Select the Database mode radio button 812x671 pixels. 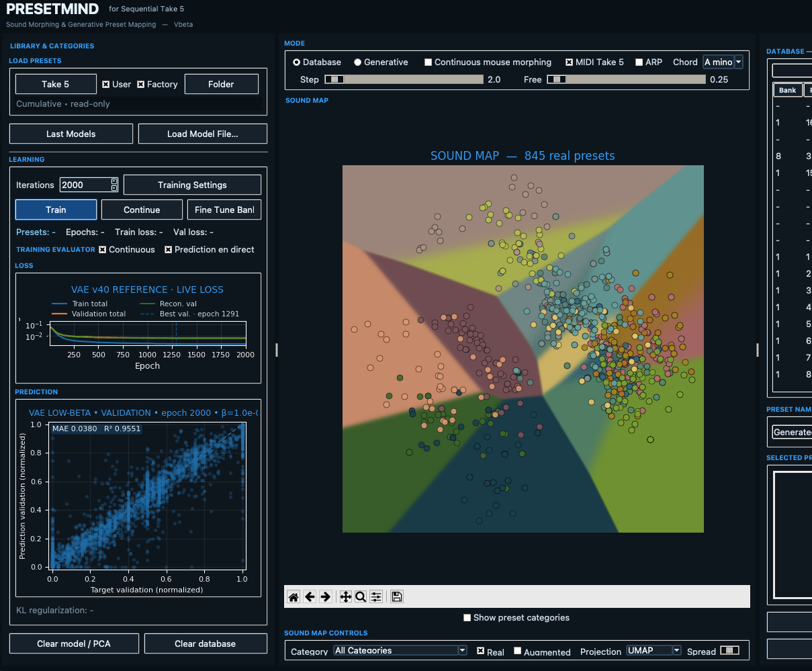(297, 62)
